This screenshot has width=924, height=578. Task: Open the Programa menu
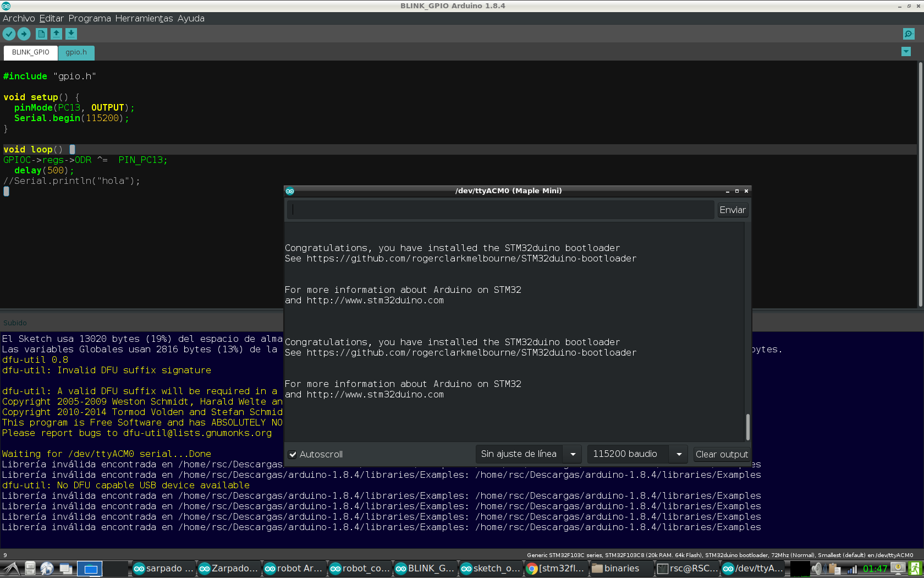point(90,18)
